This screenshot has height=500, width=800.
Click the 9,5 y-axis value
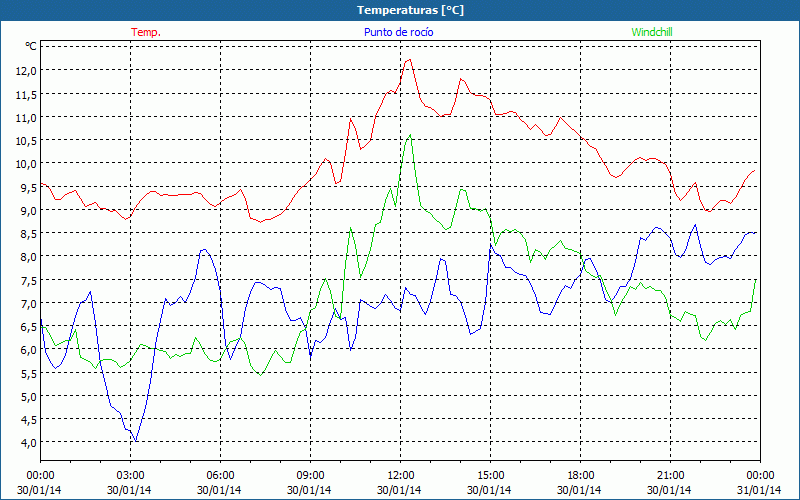point(29,187)
